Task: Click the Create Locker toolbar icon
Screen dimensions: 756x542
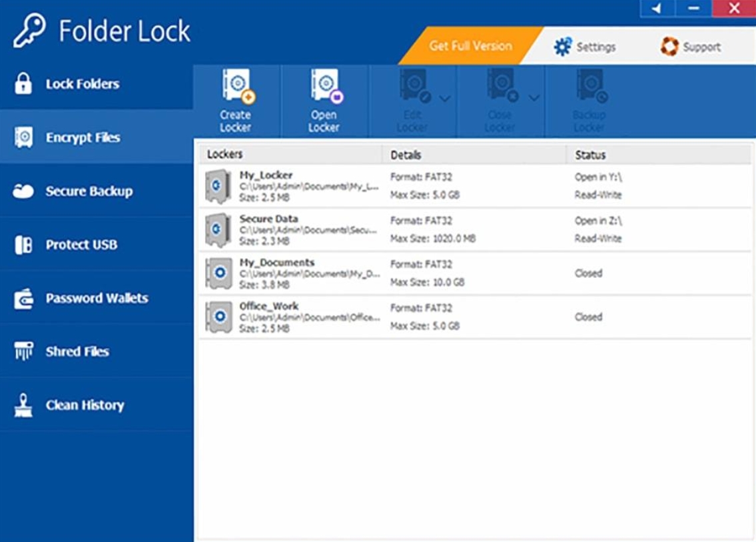Action: pyautogui.click(x=238, y=87)
